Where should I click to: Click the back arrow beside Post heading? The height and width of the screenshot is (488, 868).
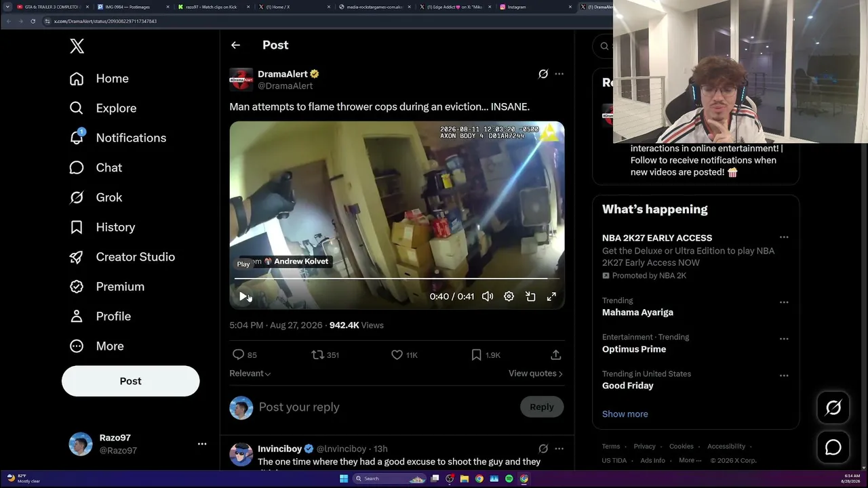point(235,45)
